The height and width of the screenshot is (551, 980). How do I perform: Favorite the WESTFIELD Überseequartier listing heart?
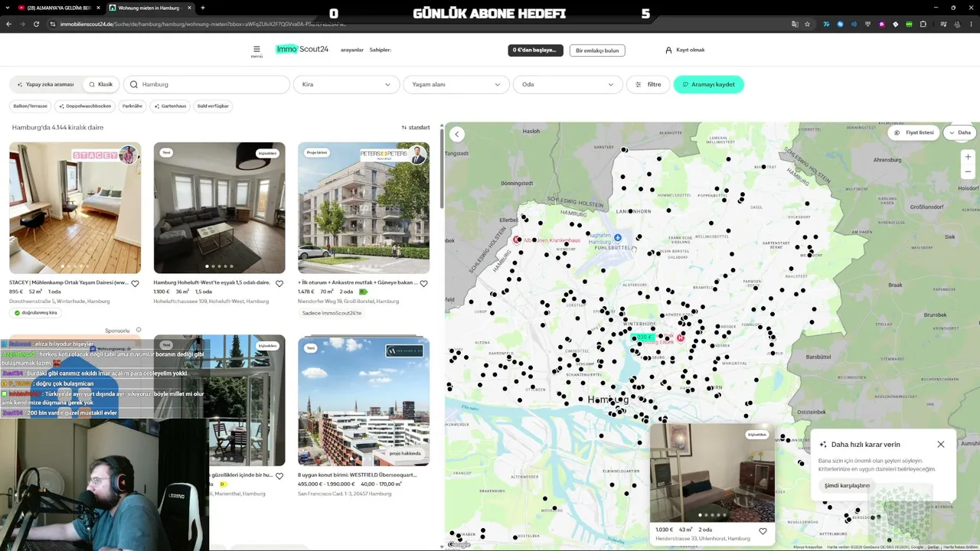point(423,475)
